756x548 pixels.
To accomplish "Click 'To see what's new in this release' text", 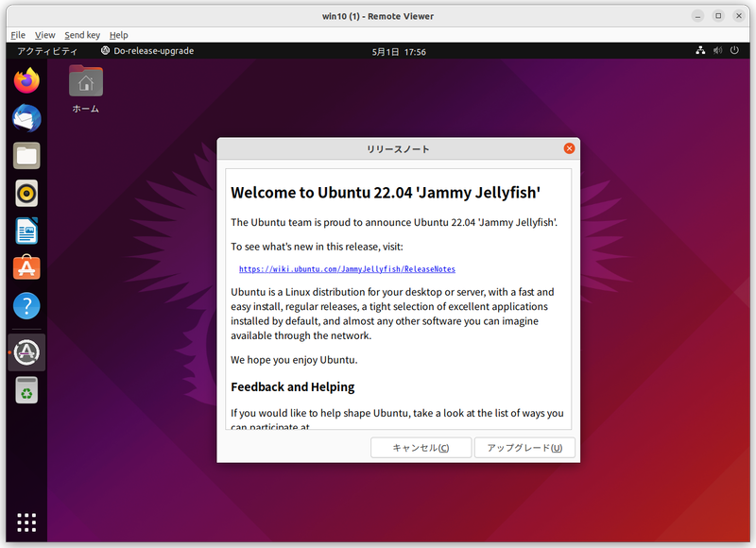I will coord(317,247).
